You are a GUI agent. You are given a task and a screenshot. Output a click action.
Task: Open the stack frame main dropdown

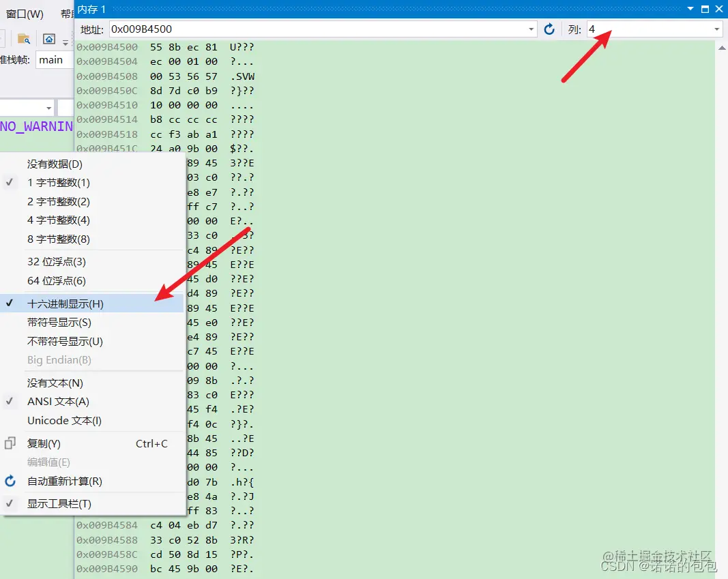(54, 60)
